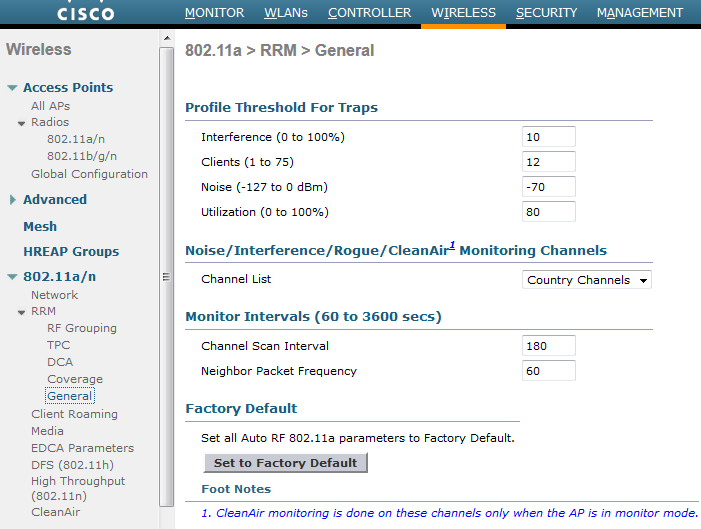Click the Cisco logo

(x=85, y=12)
